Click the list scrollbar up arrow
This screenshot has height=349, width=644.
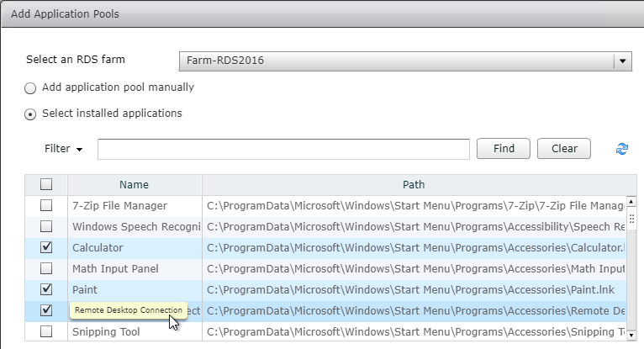[x=631, y=202]
